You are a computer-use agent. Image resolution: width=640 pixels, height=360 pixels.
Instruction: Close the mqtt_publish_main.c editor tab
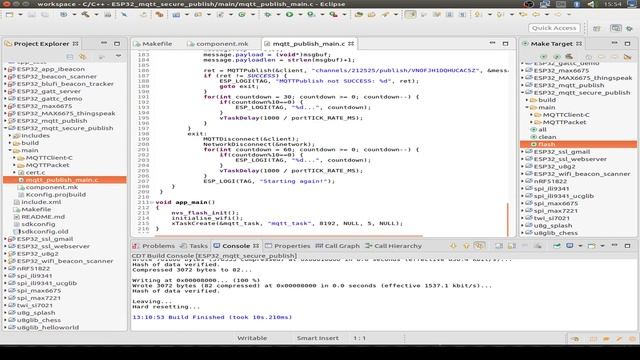point(351,44)
